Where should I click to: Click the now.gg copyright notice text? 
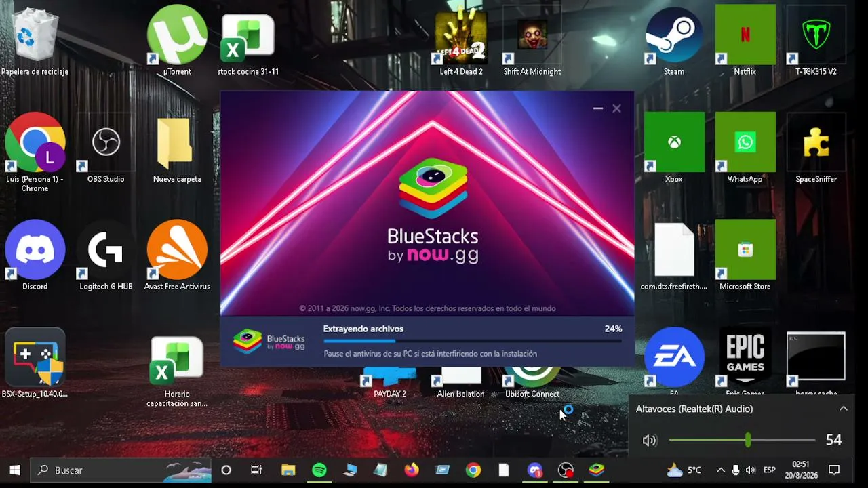coord(427,308)
